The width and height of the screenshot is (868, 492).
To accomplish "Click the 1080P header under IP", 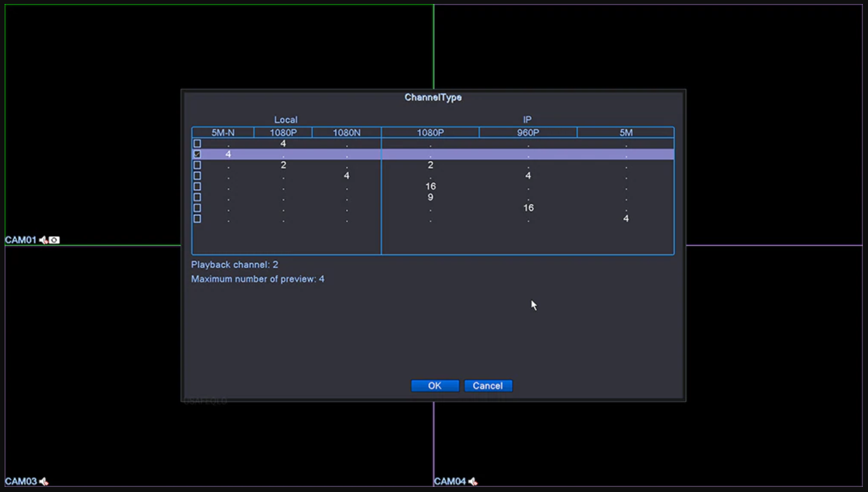I will [x=430, y=133].
